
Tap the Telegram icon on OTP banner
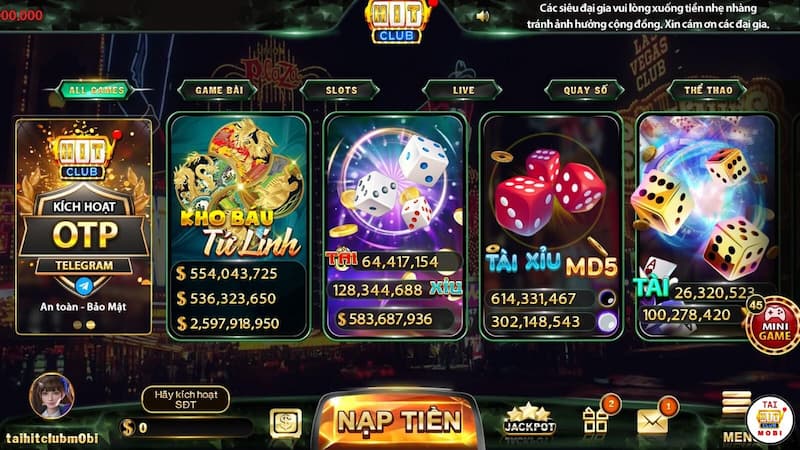click(84, 287)
